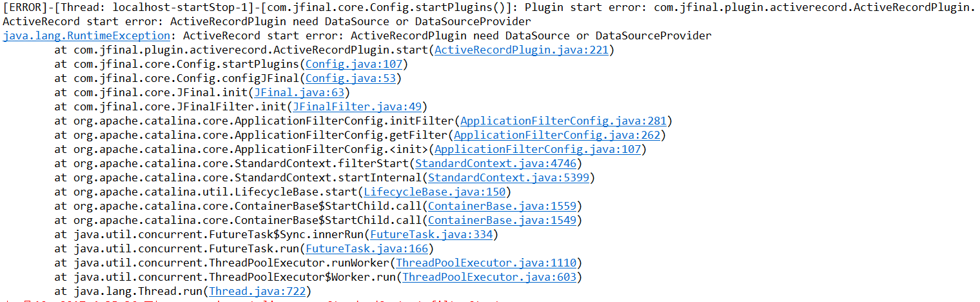This screenshot has height=302, width=980.
Task: Click the ActiveRecordPlugin.java:221 link
Action: [x=522, y=50]
